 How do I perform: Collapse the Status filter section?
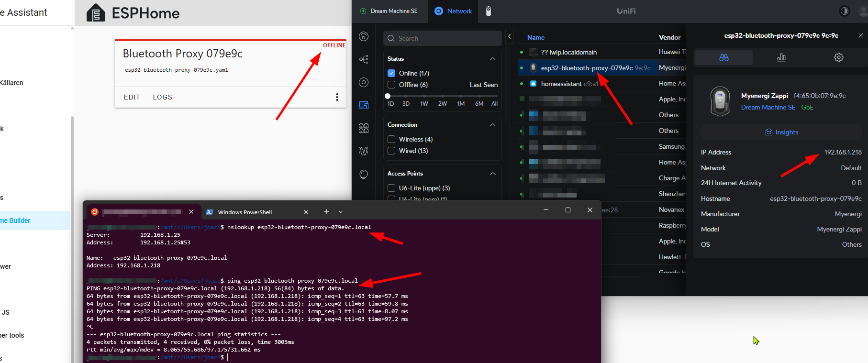pyautogui.click(x=493, y=58)
